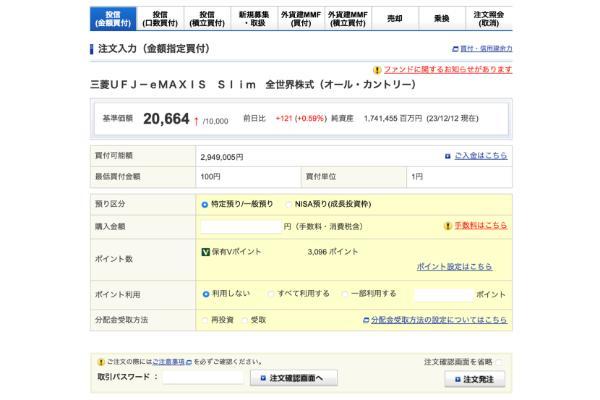Select 受取 distribution option
The height and width of the screenshot is (400, 600).
point(245,320)
